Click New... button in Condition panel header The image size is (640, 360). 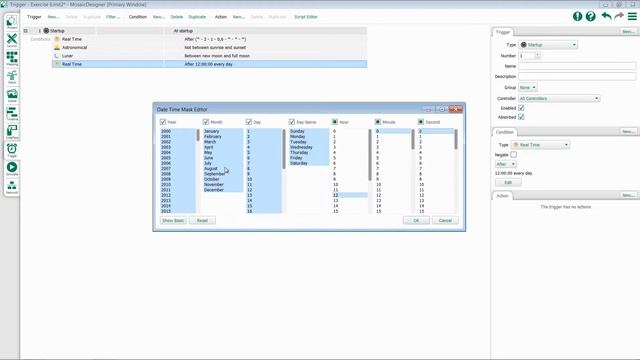[x=628, y=131]
